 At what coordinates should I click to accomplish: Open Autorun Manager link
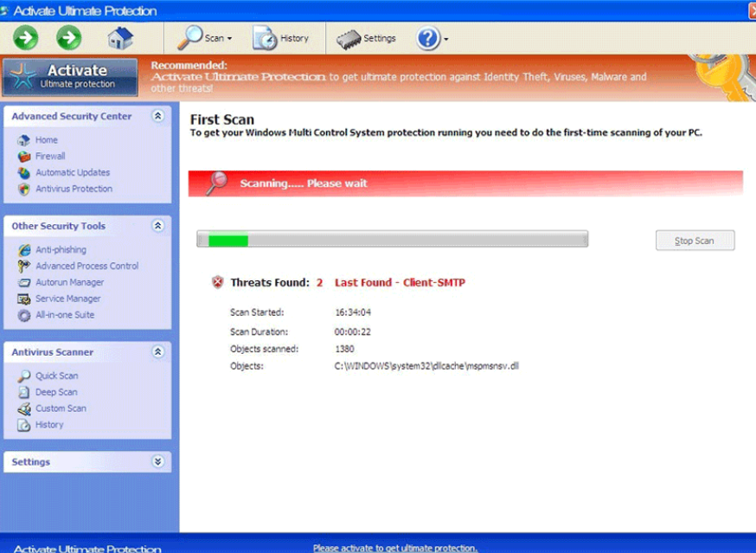coord(69,282)
